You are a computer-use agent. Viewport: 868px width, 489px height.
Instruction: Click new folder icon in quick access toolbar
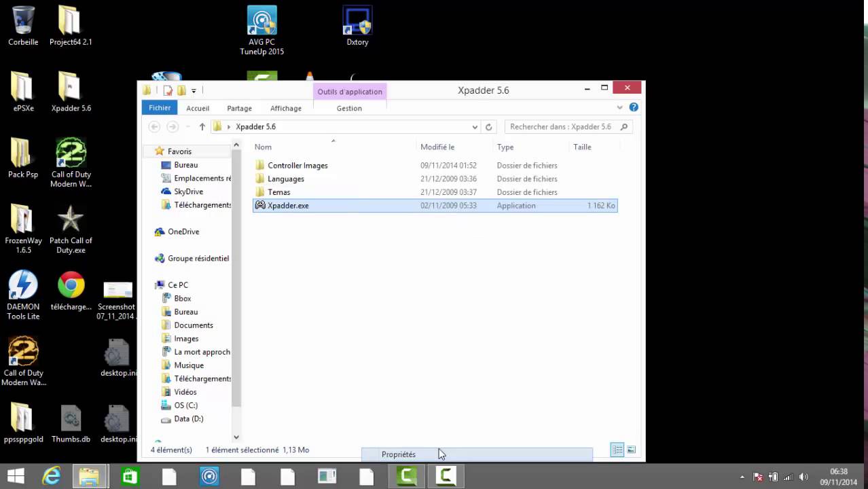[x=181, y=90]
